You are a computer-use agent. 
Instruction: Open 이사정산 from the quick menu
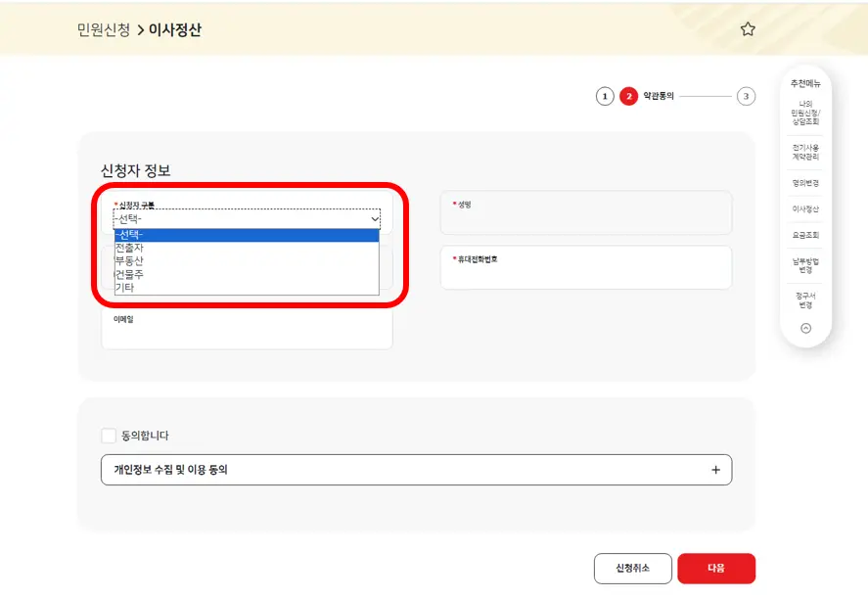pyautogui.click(x=804, y=208)
